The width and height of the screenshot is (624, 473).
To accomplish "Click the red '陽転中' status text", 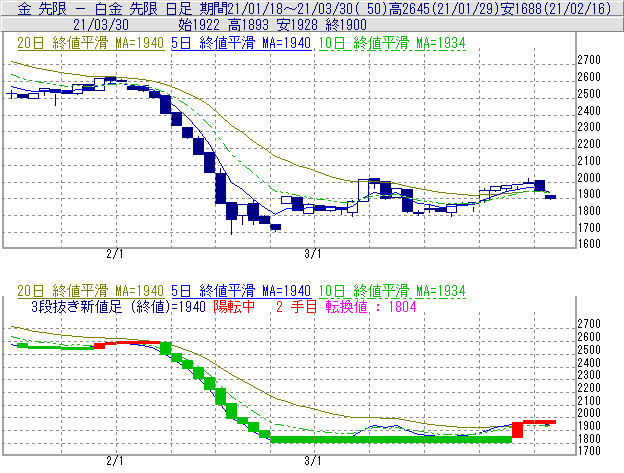I will 234,307.
